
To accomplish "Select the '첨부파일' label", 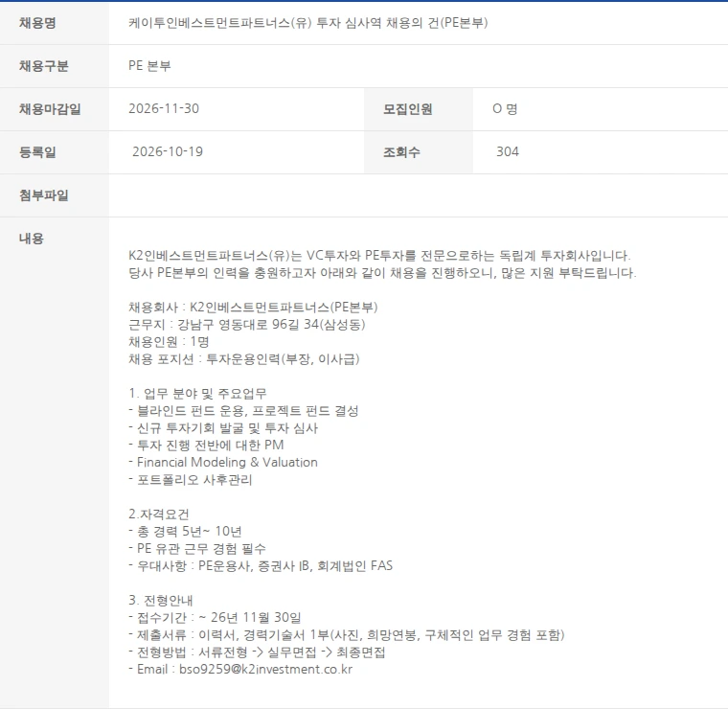I will pos(44,195).
